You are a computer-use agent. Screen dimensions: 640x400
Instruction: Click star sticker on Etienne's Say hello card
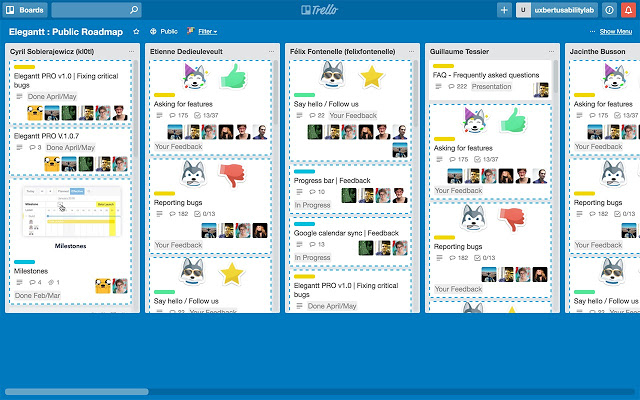[231, 273]
